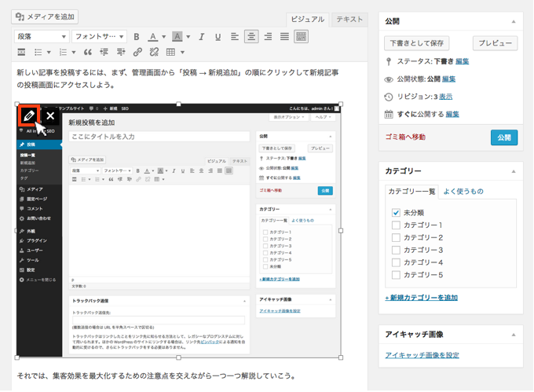Check the カテゴリー3 checkbox
Viewport: 534px width, 392px height.
[x=396, y=250]
